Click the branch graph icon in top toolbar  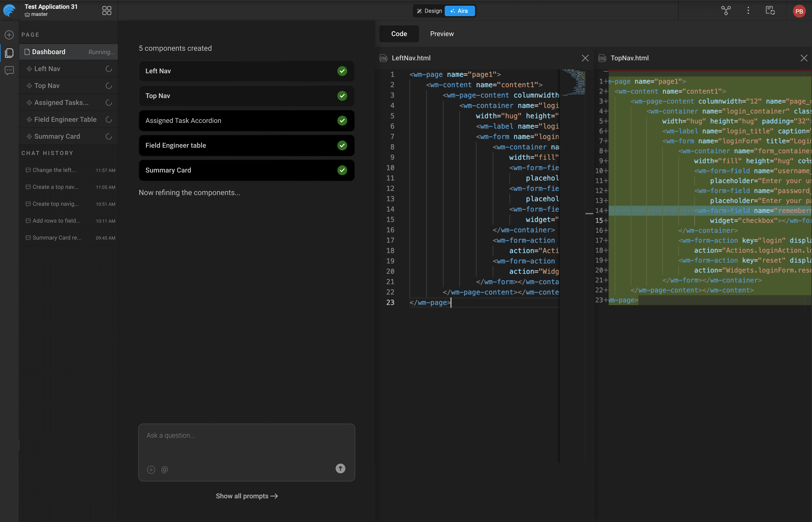click(726, 11)
